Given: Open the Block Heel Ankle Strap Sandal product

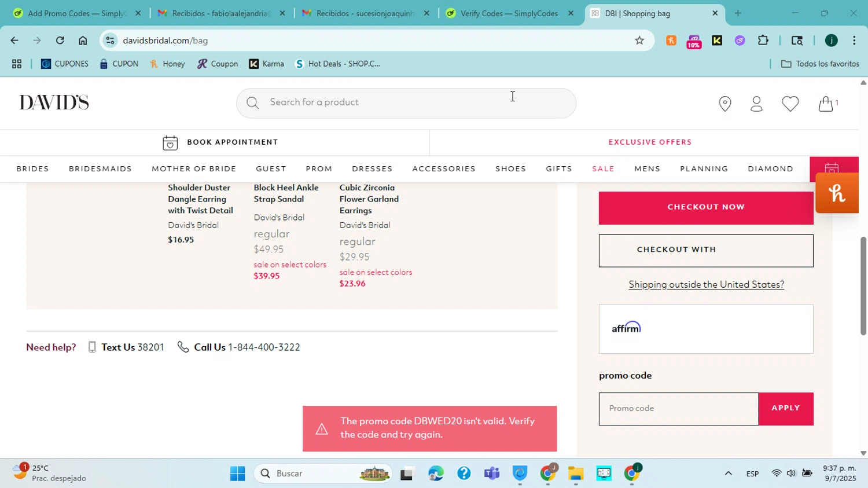Looking at the screenshot, I should click(286, 193).
